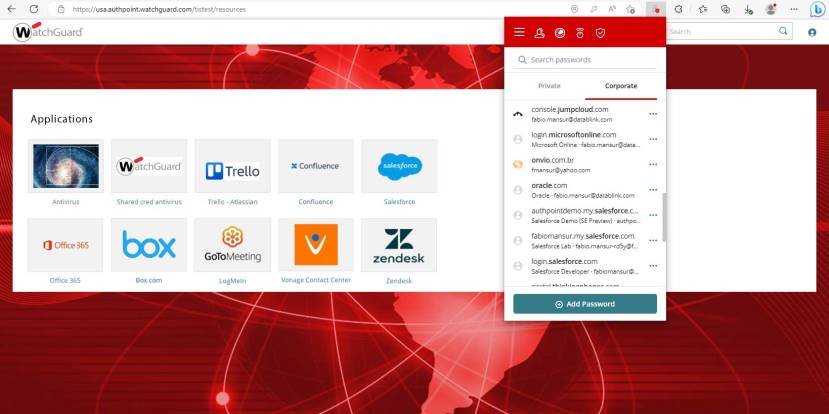Open the shield checkmark icon in the red header
This screenshot has width=829, height=414.
600,33
